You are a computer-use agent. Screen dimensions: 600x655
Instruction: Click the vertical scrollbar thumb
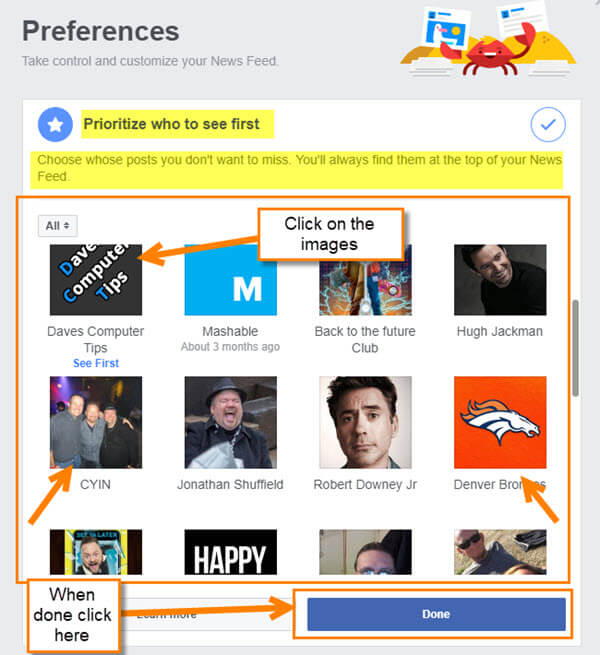coord(575,348)
